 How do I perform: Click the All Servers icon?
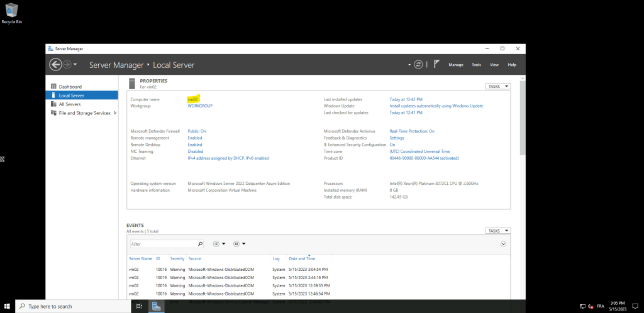point(53,104)
